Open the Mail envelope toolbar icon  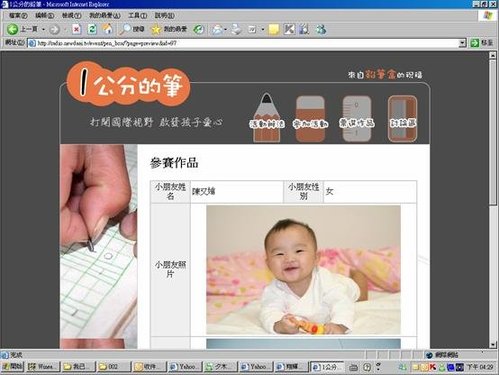click(217, 30)
